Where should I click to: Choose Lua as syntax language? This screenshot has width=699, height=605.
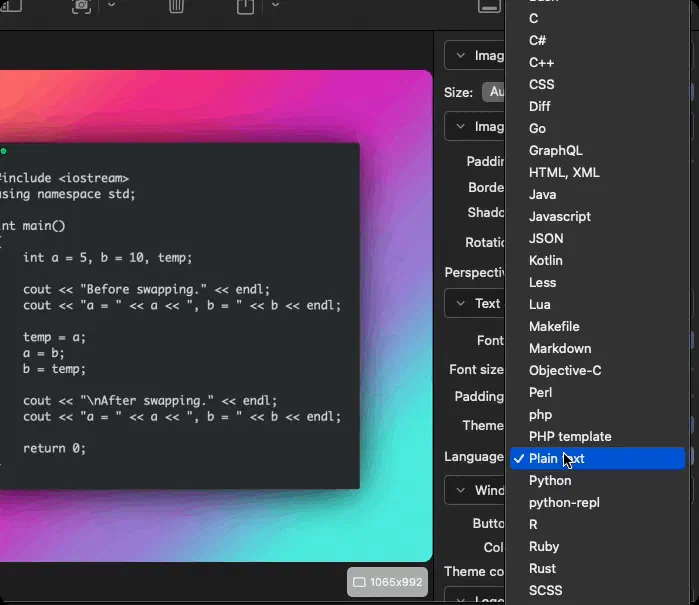pos(597,304)
